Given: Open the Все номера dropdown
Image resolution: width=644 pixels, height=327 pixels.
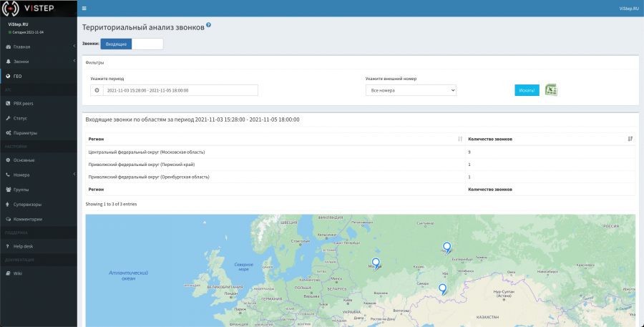Looking at the screenshot, I should coord(410,90).
